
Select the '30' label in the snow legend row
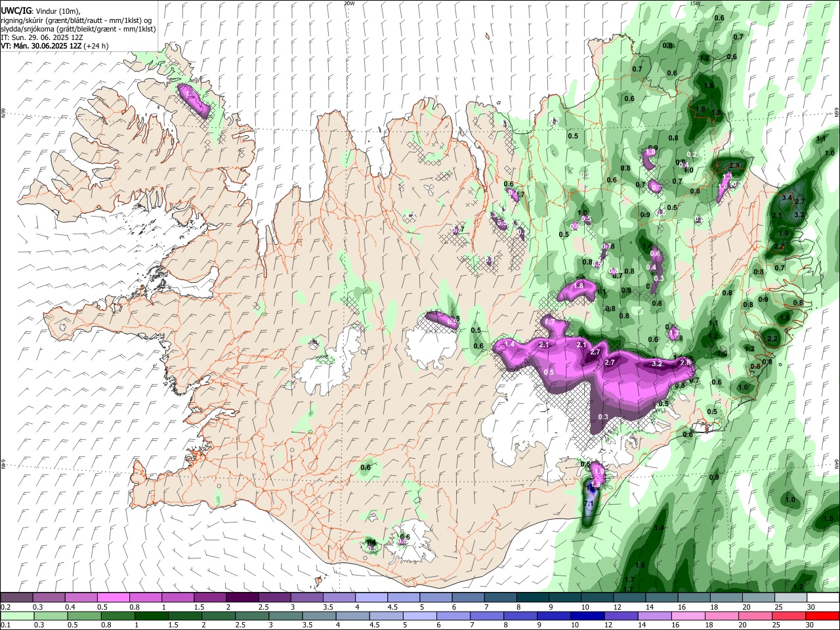coord(812,607)
